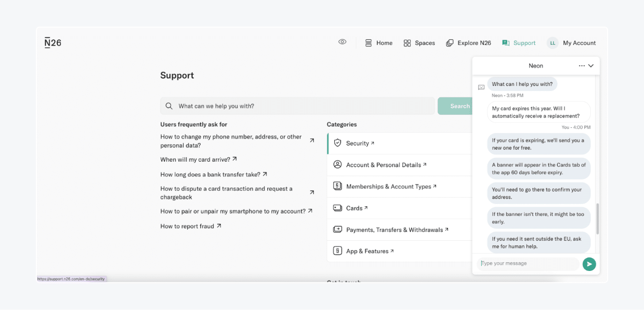Go to Spaces in the navigation

point(419,43)
